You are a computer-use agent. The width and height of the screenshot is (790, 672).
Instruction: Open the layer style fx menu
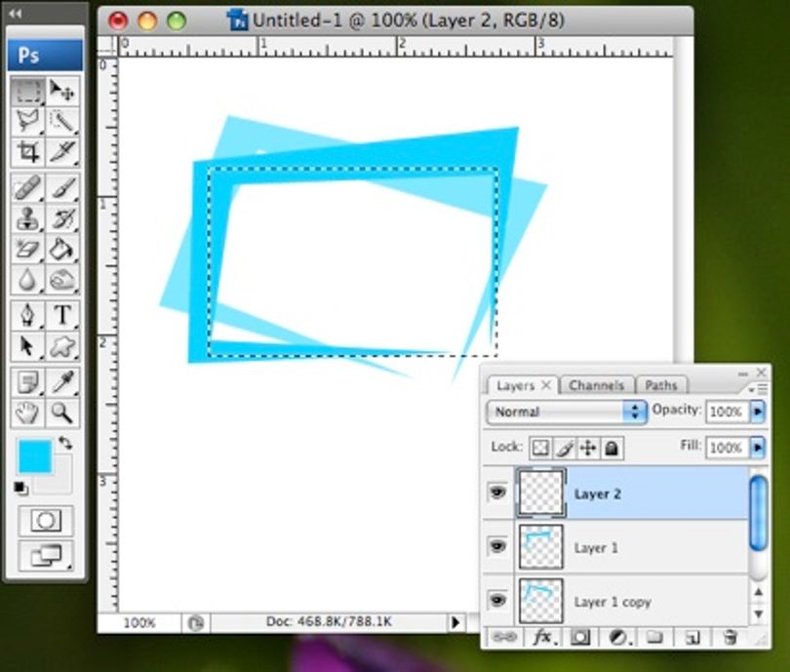543,637
